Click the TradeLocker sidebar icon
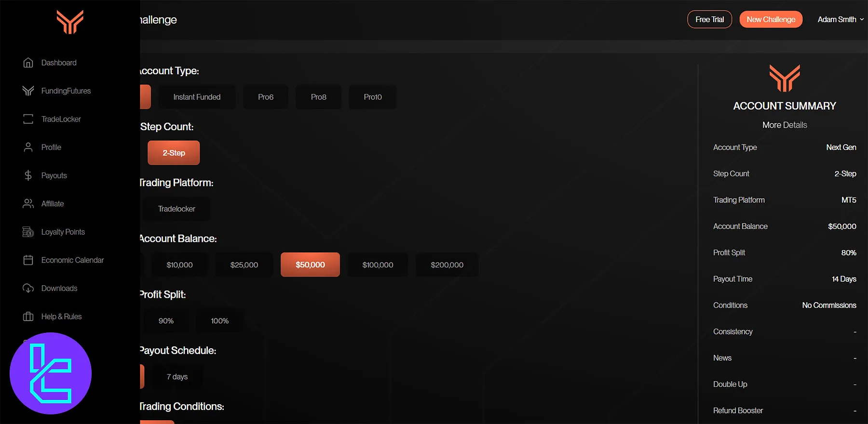This screenshot has width=868, height=424. 28,119
